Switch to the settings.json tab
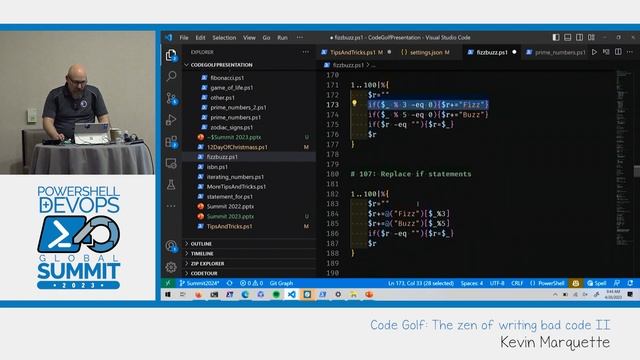 429,52
